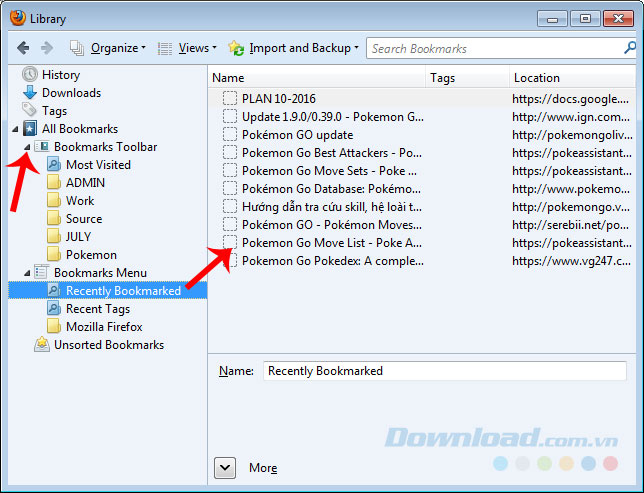Click the JULY folder icon

tap(54, 237)
